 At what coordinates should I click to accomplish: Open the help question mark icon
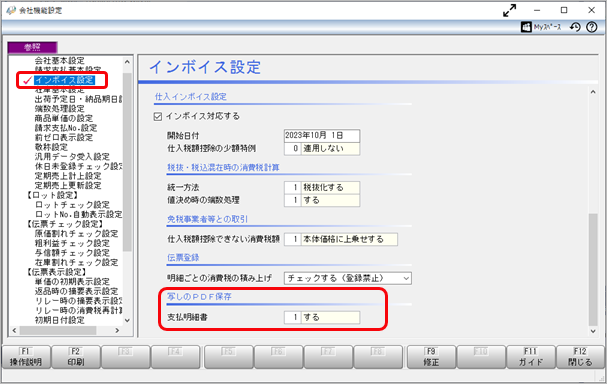click(x=592, y=27)
